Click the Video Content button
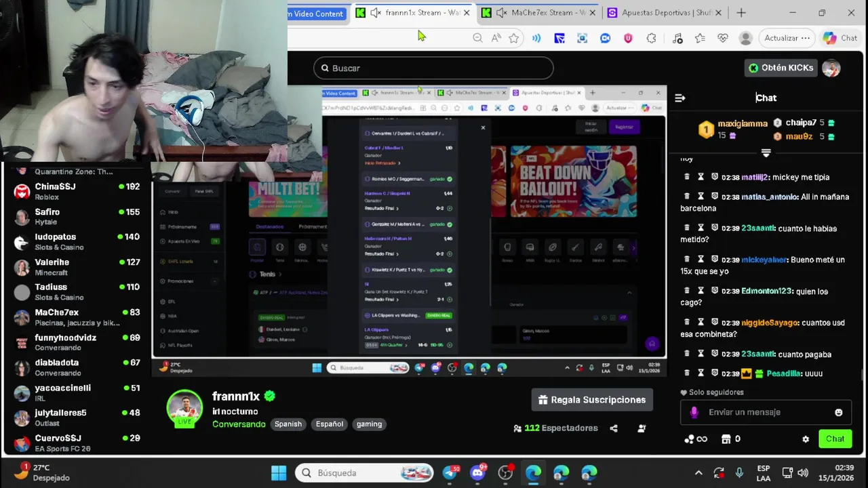Viewport: 868px width, 488px height. 317,14
